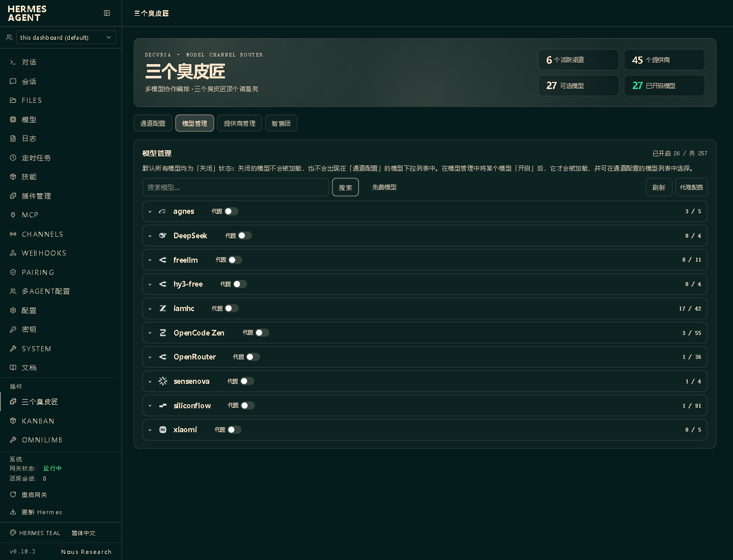Expand the OpenRouter provider row chevron
733x560 pixels.
click(x=150, y=357)
